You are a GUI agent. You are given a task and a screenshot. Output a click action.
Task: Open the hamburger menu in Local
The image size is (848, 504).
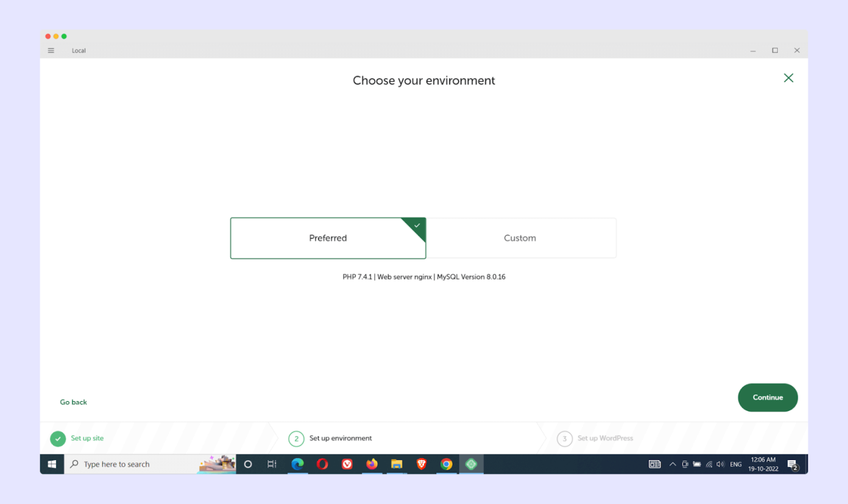pos(51,50)
